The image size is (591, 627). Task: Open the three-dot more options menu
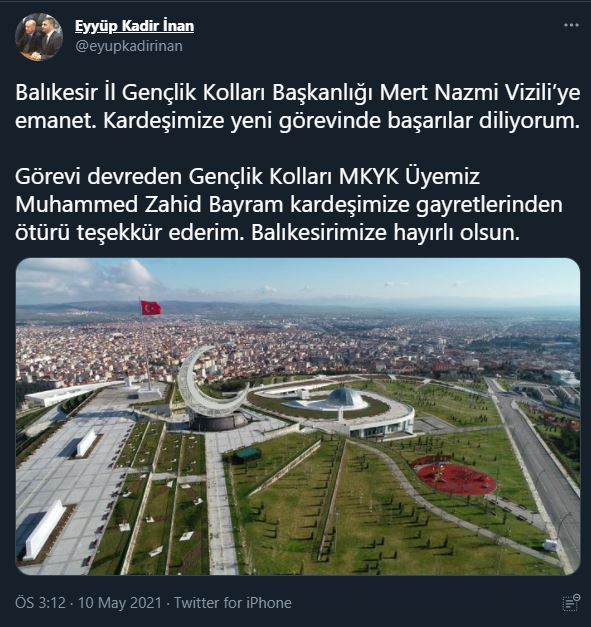(571, 25)
